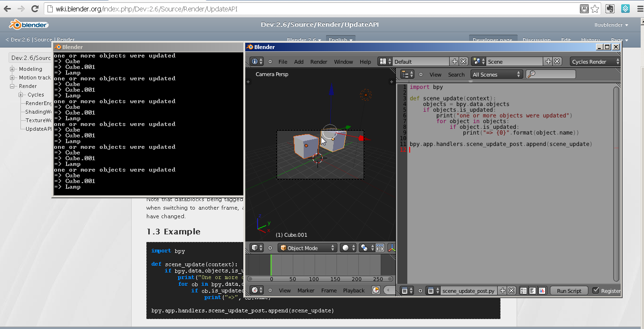Click the Outliner search magnifier field
This screenshot has height=329, width=644.
551,74
